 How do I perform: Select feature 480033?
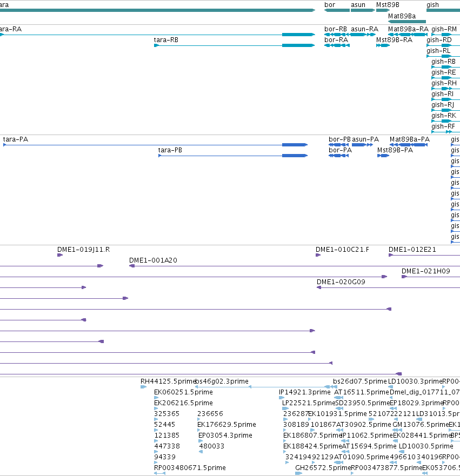tap(201, 452)
